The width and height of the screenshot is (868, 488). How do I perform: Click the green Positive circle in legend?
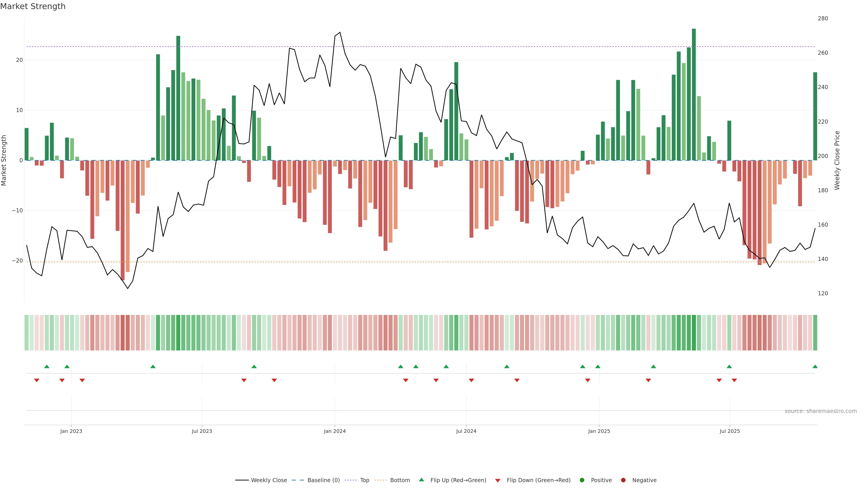(582, 480)
